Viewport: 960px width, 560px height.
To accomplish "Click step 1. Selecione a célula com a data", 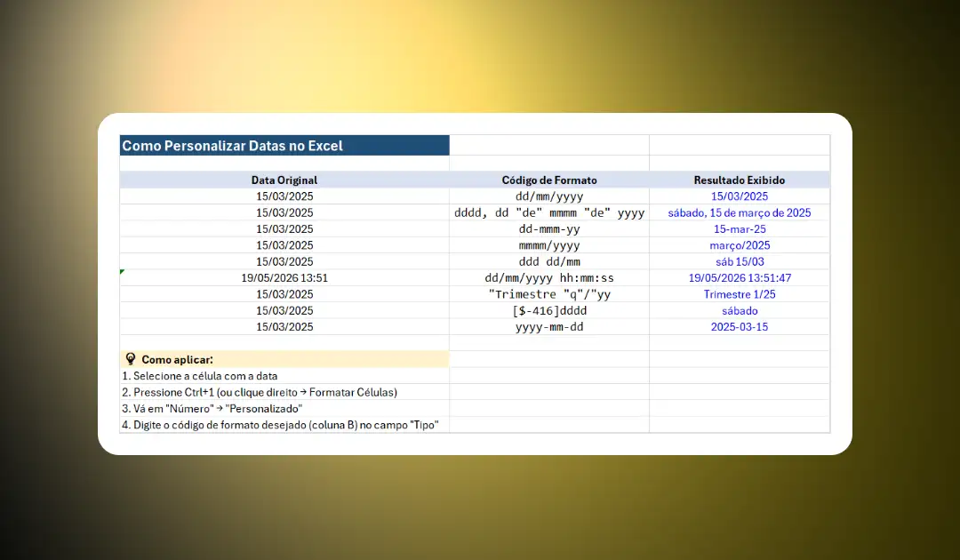I will coord(200,376).
